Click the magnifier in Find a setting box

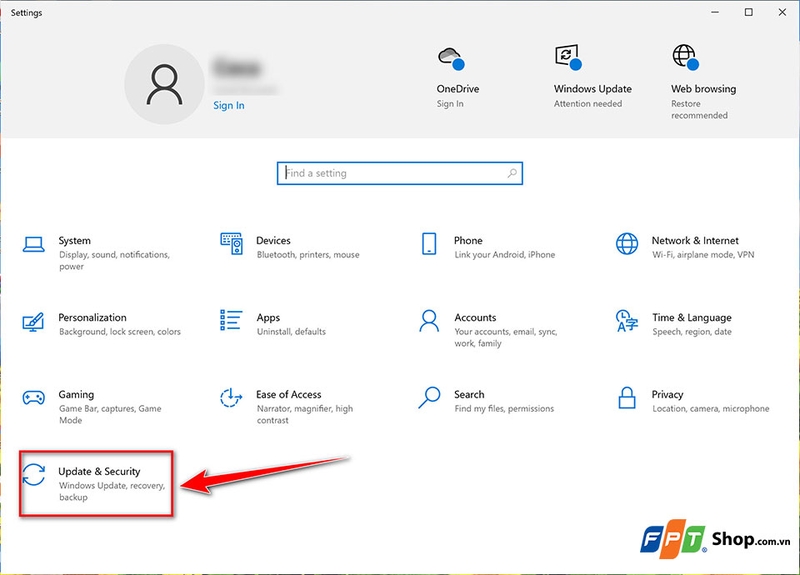pos(512,173)
